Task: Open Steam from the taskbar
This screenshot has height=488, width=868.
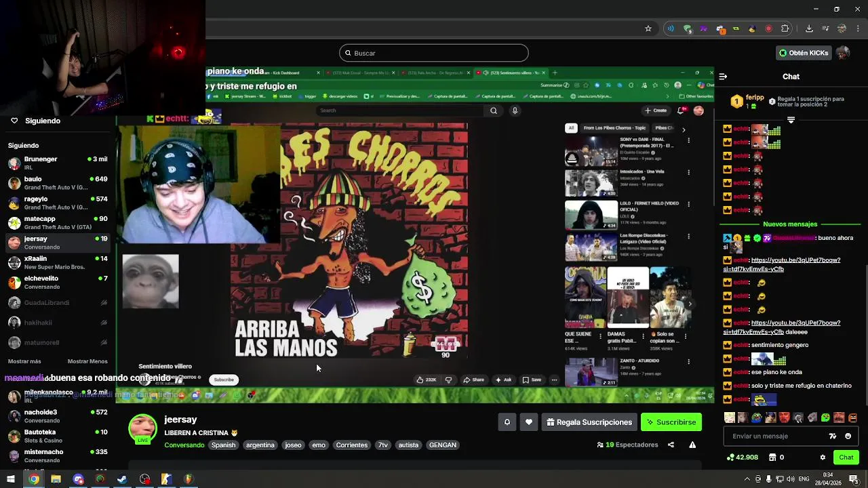Action: click(122, 479)
